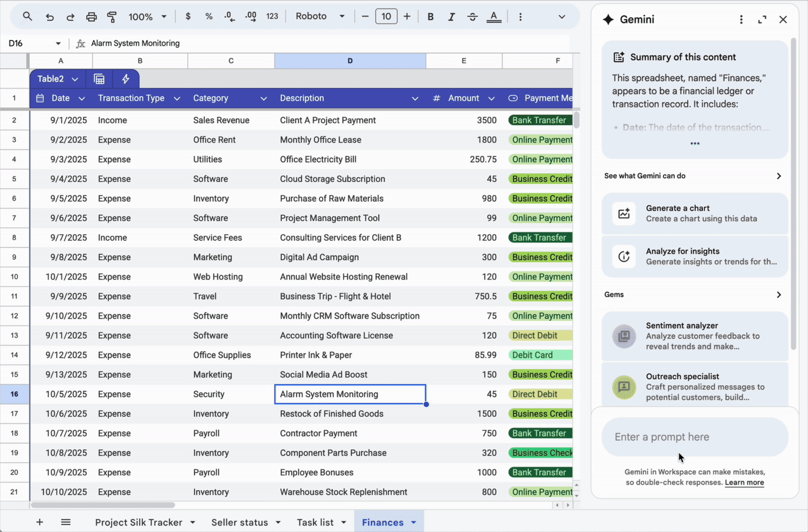Click the search icon in the toolbar
Image resolution: width=808 pixels, height=532 pixels.
coord(27,17)
